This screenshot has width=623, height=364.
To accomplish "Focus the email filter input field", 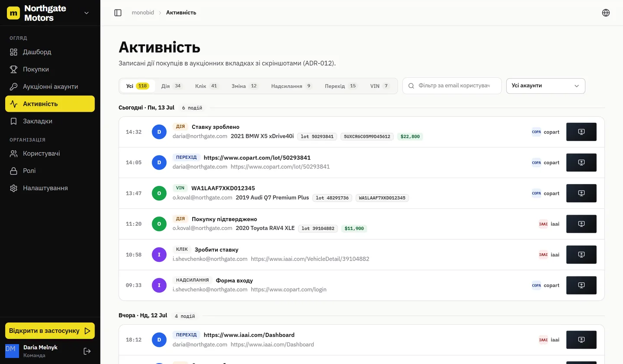I will coord(452,86).
